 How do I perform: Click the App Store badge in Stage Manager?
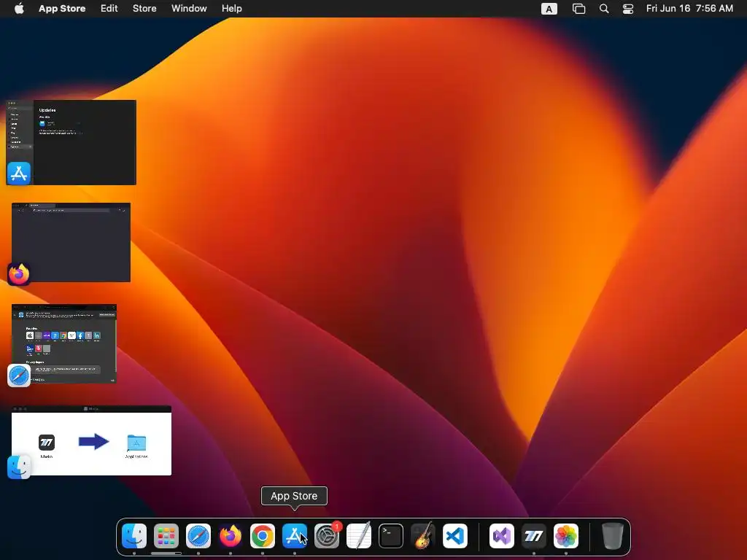18,174
